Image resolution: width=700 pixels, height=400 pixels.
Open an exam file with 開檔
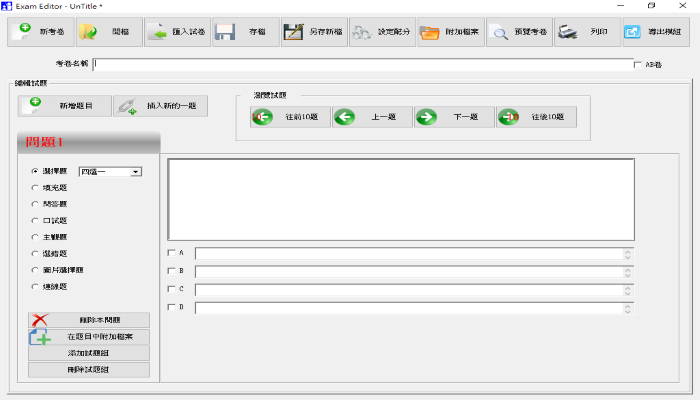point(108,32)
